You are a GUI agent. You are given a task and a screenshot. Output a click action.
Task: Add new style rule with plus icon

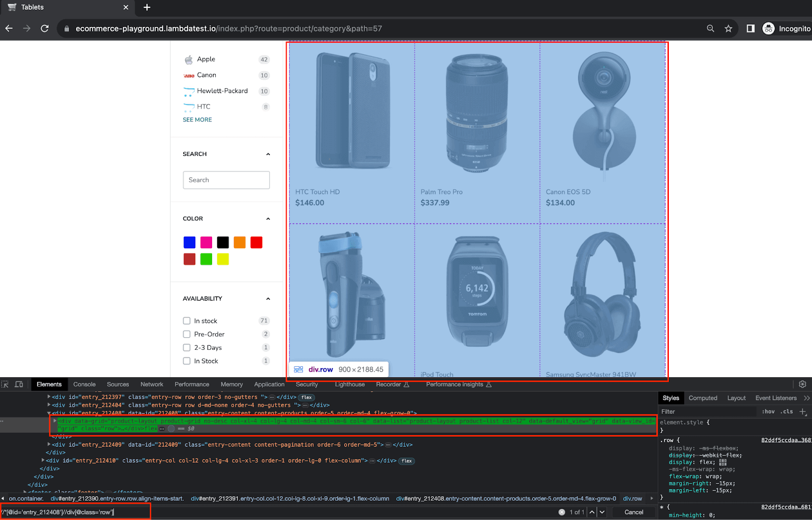[x=803, y=412]
